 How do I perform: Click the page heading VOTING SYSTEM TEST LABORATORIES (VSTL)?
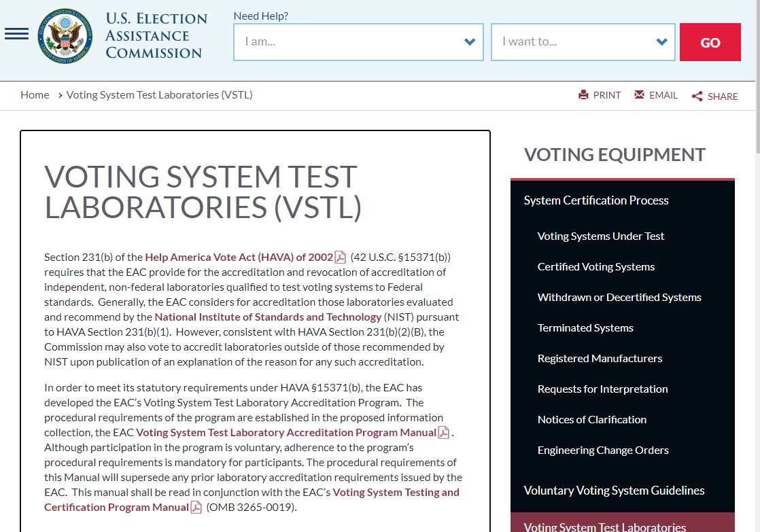point(203,192)
